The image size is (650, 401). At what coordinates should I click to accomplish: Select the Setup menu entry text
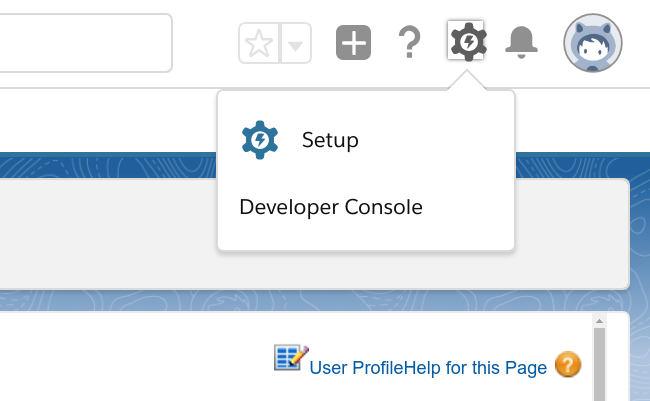tap(330, 140)
